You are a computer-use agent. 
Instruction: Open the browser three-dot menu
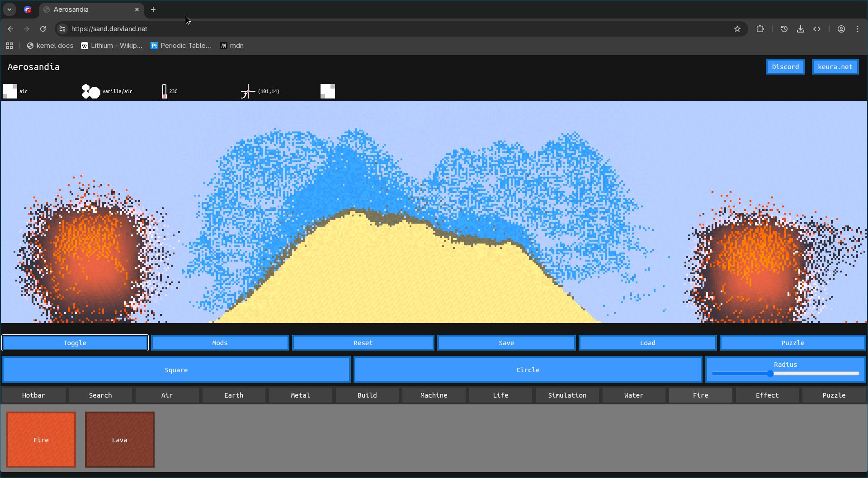pos(858,29)
